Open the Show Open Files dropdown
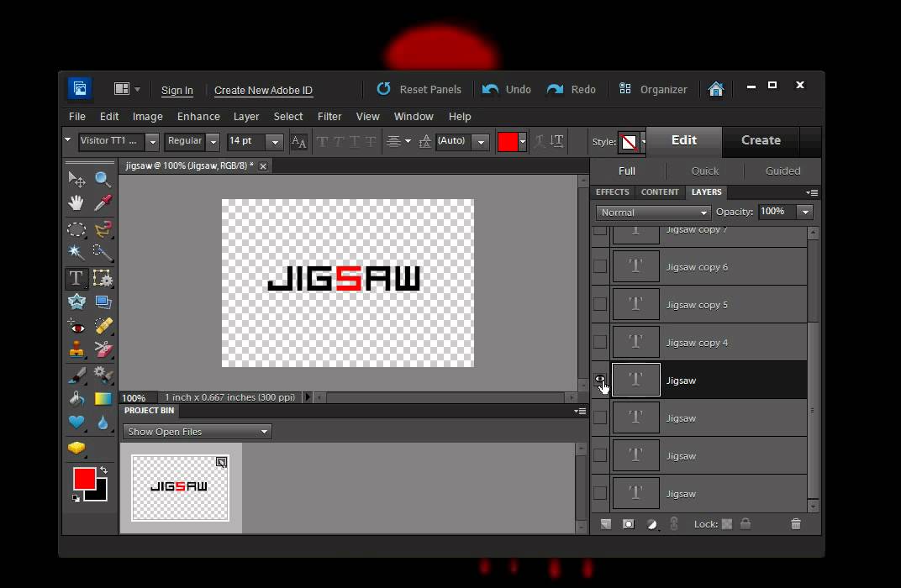The image size is (901, 588). click(197, 431)
